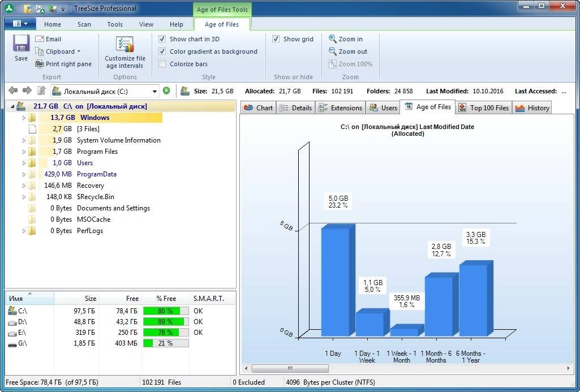The image size is (580, 392).
Task: Expand the ProgramData folder node
Action: point(24,174)
